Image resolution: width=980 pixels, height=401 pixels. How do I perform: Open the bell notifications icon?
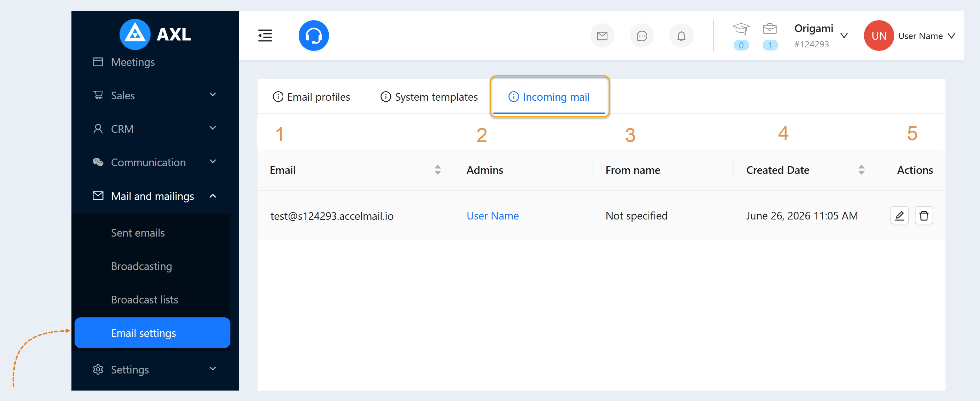click(681, 36)
